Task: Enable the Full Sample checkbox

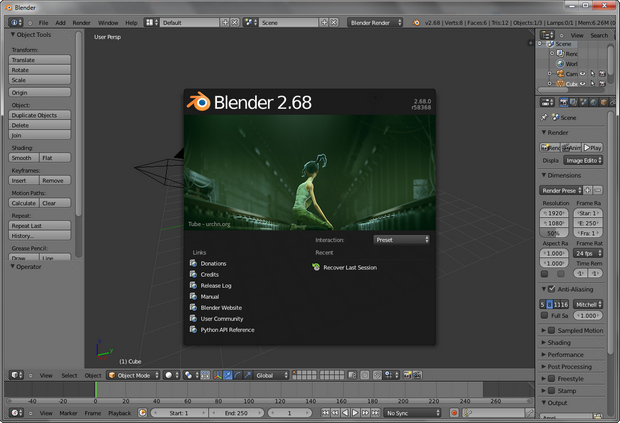Action: pos(544,315)
